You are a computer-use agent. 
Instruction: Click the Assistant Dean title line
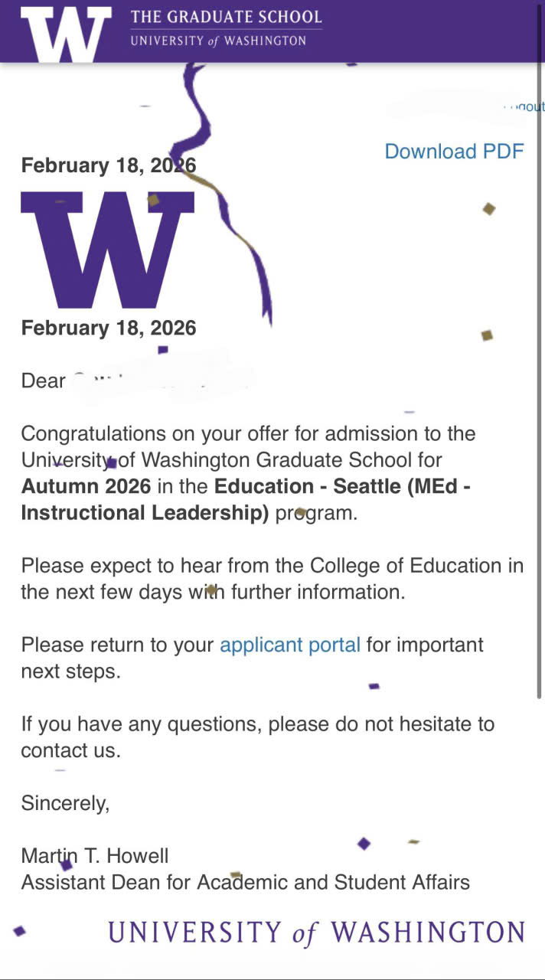[x=245, y=882]
